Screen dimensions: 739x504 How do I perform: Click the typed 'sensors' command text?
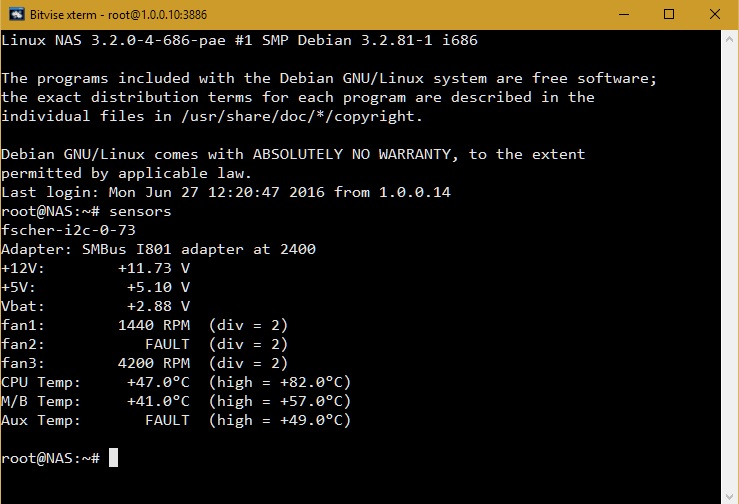click(x=140, y=211)
